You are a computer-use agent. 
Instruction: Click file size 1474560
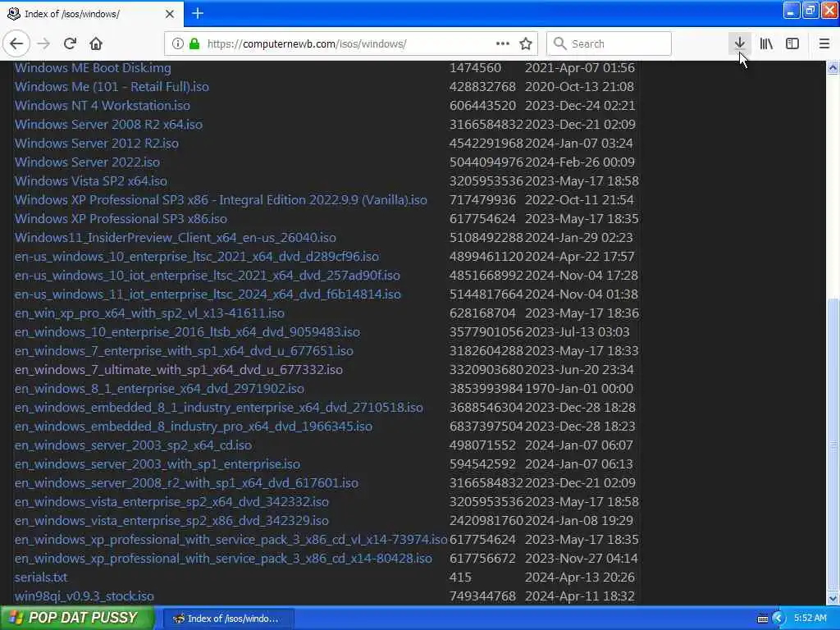475,68
